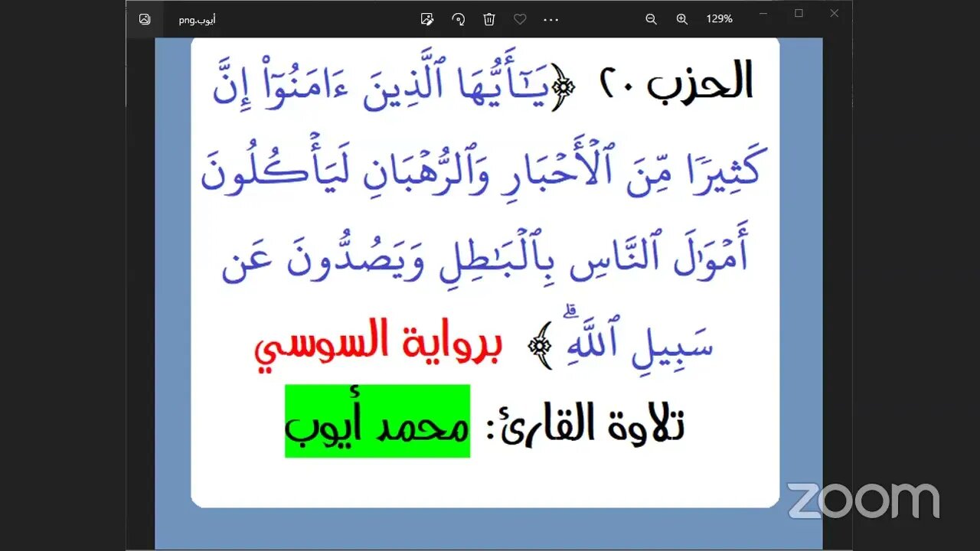Close the Photos window
The width and height of the screenshot is (980, 551).
click(835, 13)
